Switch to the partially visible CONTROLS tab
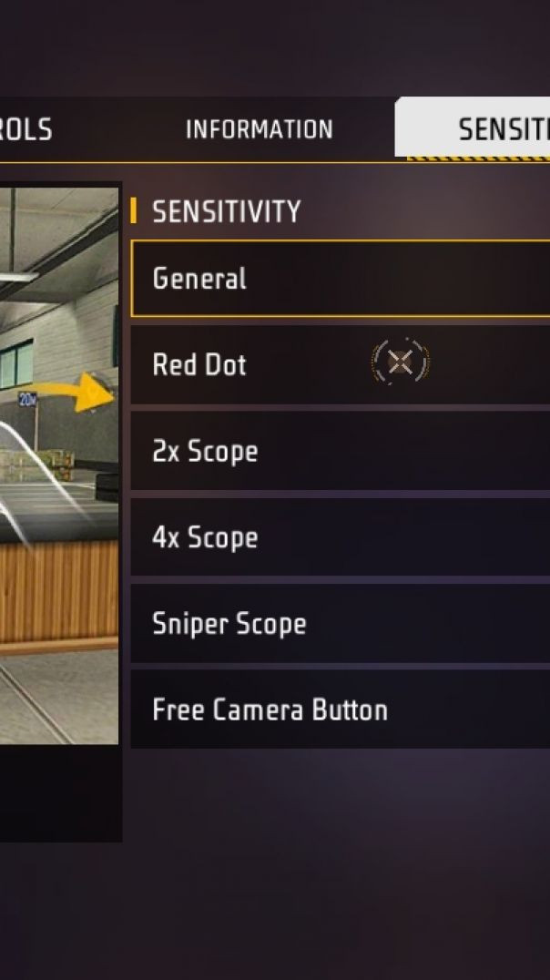 pyautogui.click(x=25, y=129)
